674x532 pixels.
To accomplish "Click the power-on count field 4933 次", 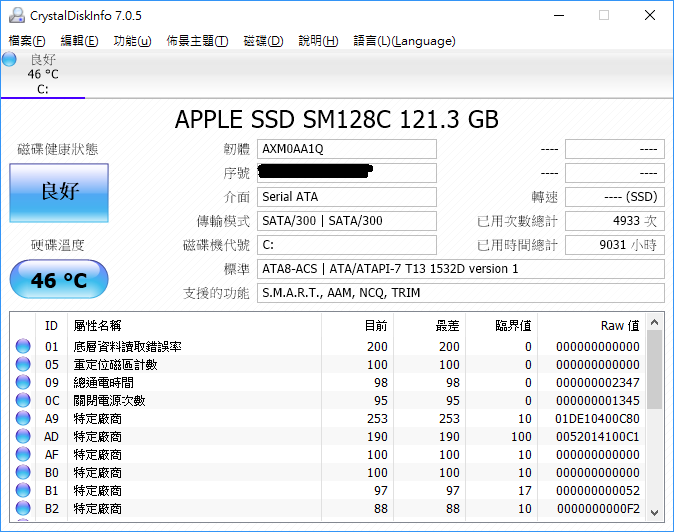I will [x=615, y=221].
